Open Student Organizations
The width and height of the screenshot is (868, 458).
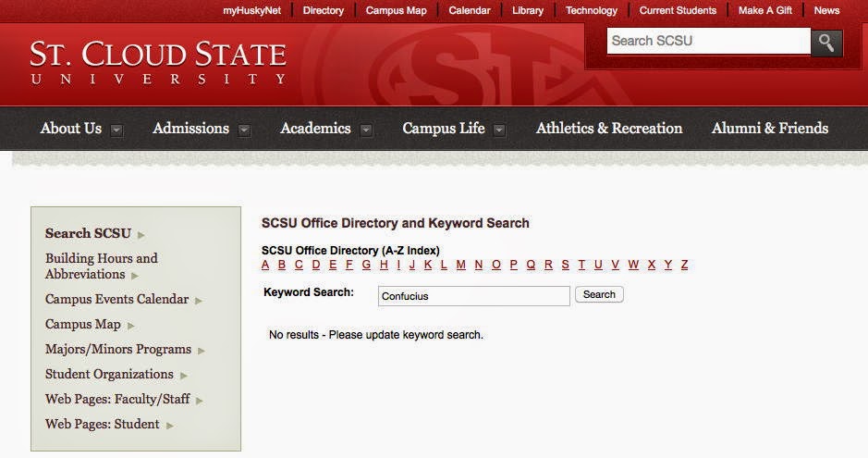(109, 374)
